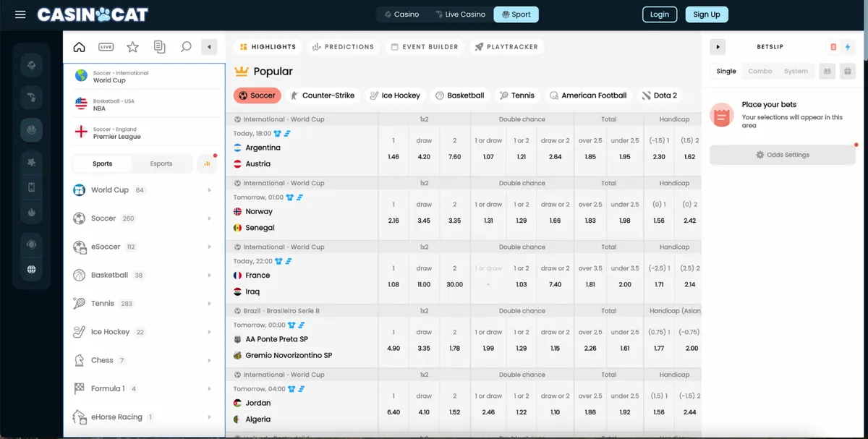Select the Counter-Strike filter chip

pyautogui.click(x=323, y=95)
